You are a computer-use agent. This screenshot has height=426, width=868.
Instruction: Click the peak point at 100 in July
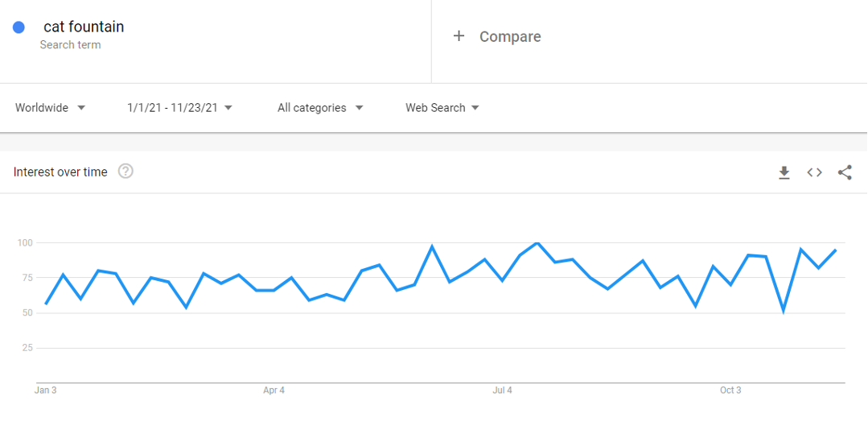click(x=537, y=242)
